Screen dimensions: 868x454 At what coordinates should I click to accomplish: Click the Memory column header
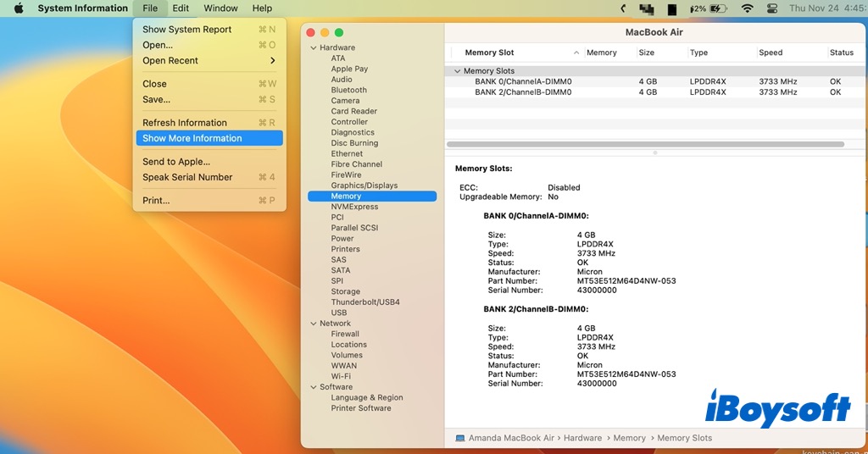click(601, 53)
